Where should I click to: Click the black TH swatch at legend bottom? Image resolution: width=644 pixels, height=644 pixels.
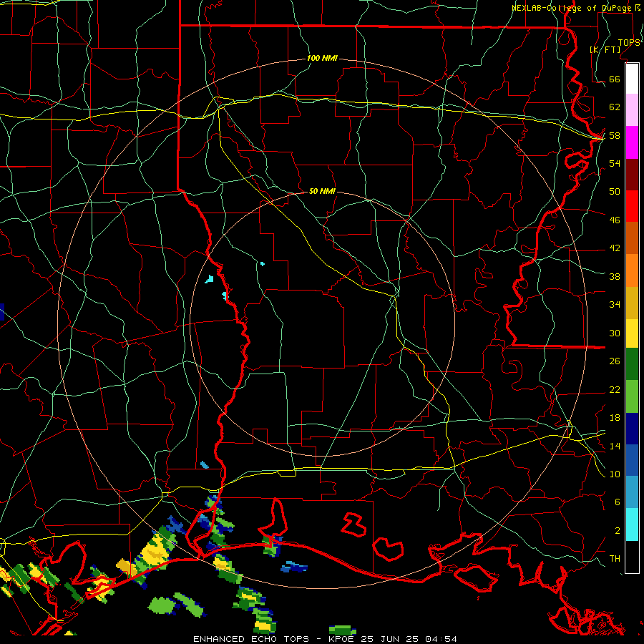[632, 557]
